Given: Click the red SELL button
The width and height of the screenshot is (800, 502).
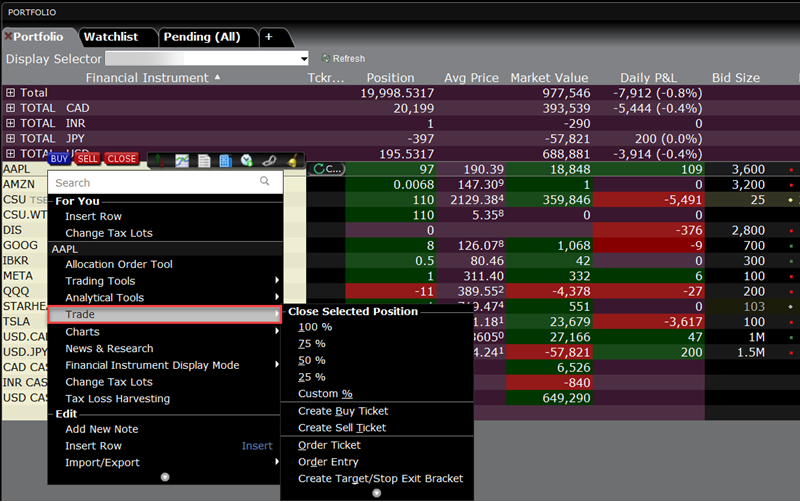Looking at the screenshot, I should pos(87,159).
